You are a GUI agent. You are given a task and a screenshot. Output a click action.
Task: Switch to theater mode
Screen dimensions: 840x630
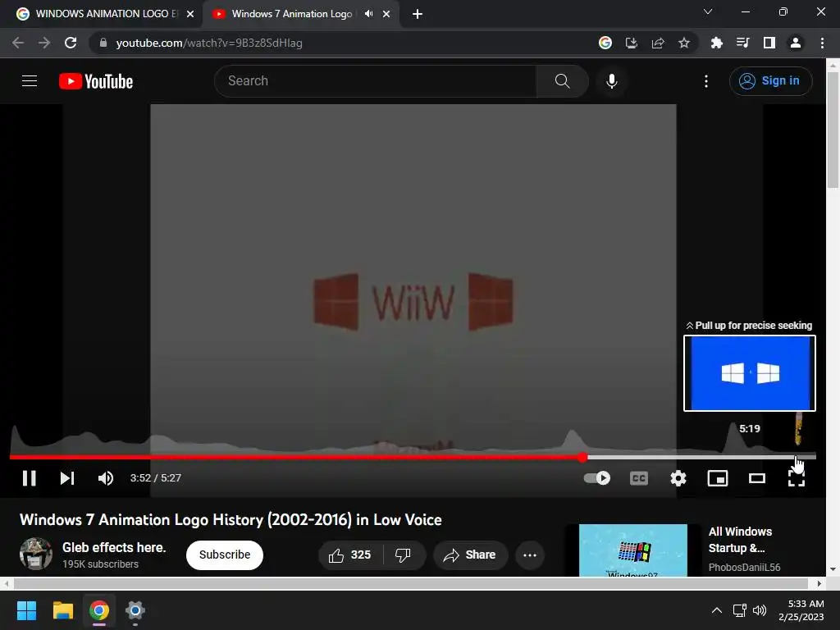pyautogui.click(x=757, y=478)
